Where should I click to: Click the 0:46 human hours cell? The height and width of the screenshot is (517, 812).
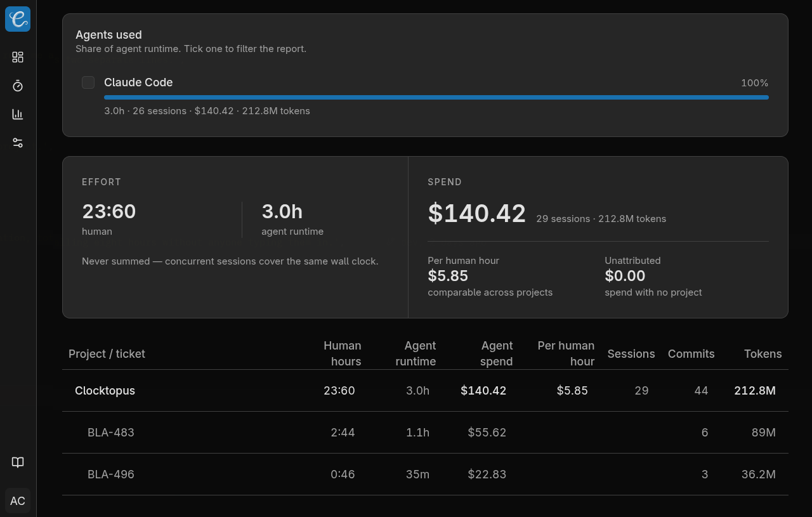pyautogui.click(x=343, y=474)
